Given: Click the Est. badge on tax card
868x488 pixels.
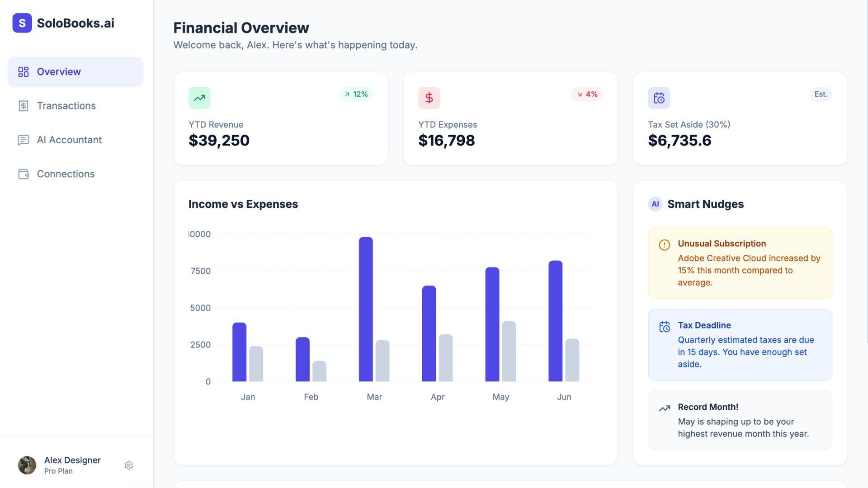Looking at the screenshot, I should [821, 94].
